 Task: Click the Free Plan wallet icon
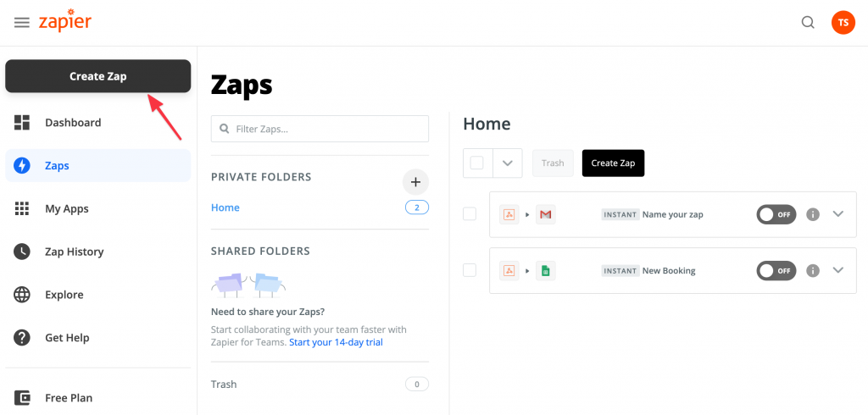pos(21,398)
